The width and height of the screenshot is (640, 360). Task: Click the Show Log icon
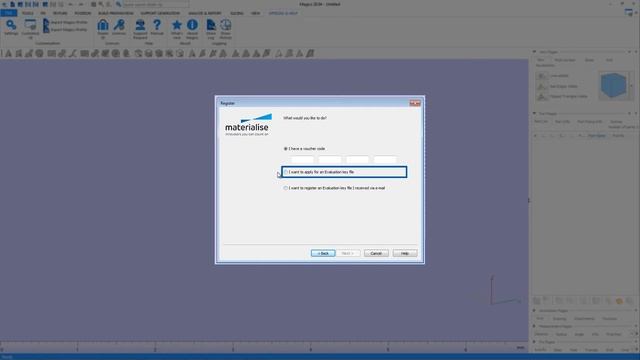tap(211, 29)
